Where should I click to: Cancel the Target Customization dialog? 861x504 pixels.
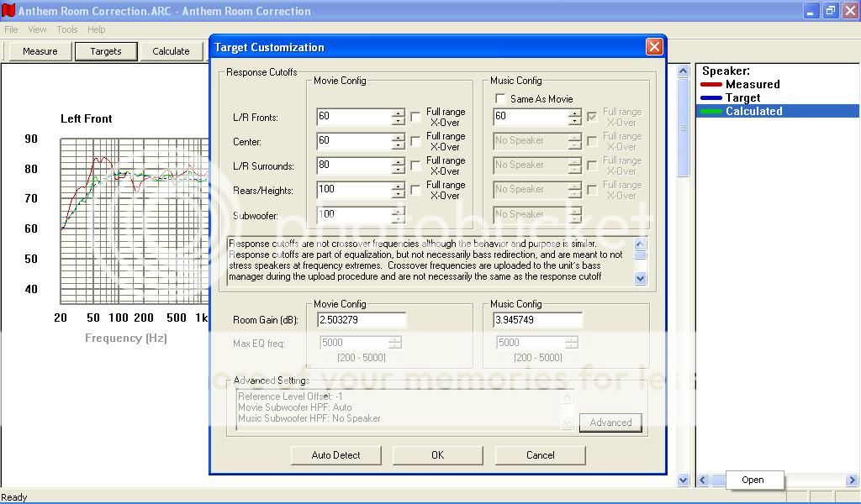541,455
